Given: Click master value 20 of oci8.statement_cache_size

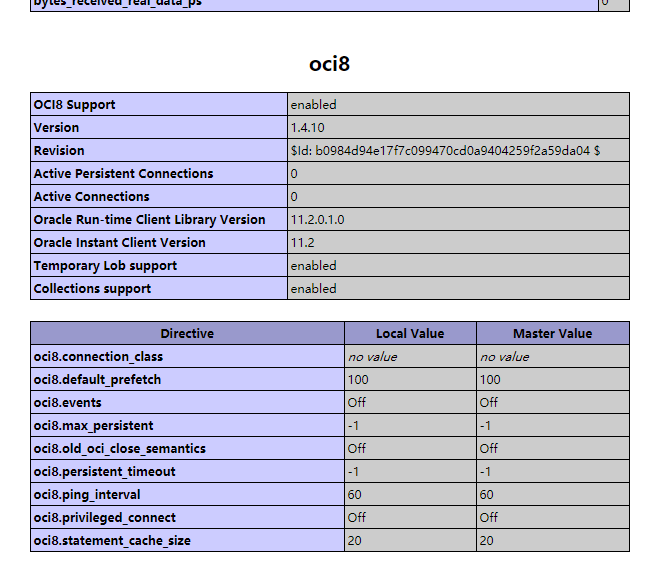Looking at the screenshot, I should point(487,541).
